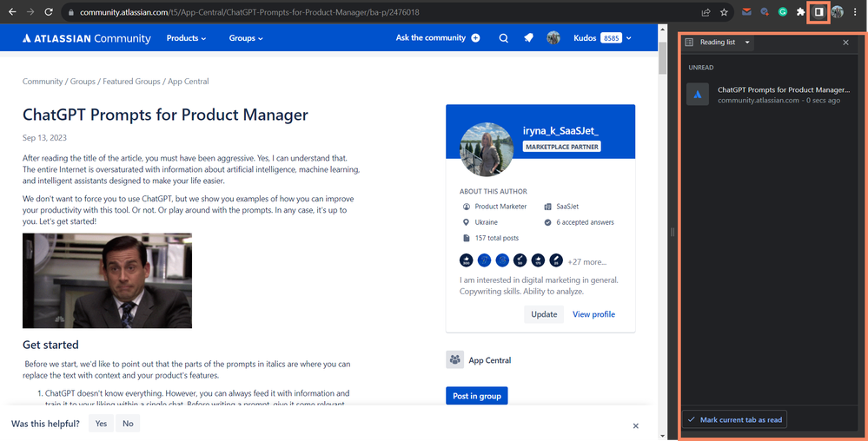The width and height of the screenshot is (868, 441).
Task: Open the Grammarly extension icon
Action: coord(783,11)
